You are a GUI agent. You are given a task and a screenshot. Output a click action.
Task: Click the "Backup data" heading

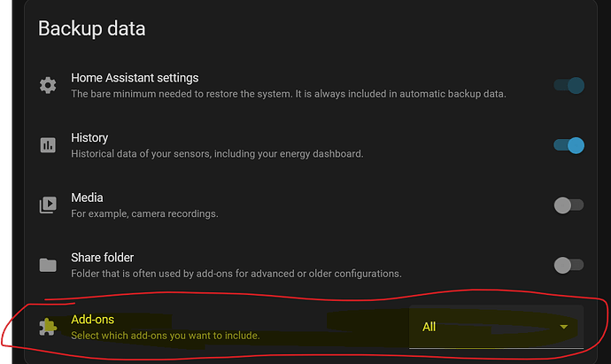91,28
